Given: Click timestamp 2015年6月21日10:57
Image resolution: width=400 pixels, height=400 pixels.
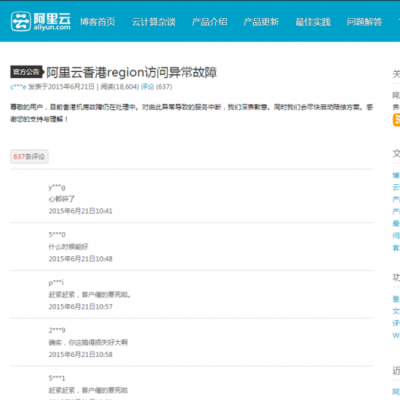Looking at the screenshot, I should point(81,307).
